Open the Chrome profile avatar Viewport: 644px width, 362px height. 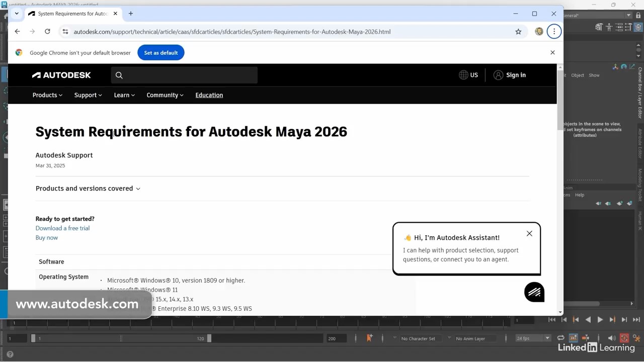[x=539, y=31]
